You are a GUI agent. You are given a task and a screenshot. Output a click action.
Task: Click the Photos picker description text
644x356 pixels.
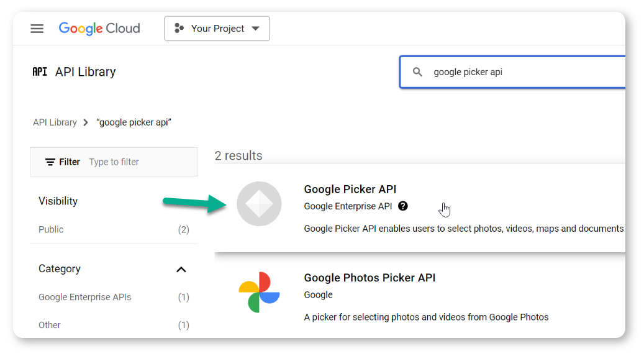tap(426, 317)
